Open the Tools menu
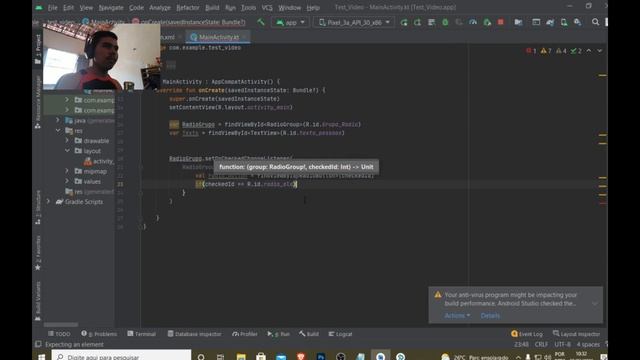 (x=248, y=7)
